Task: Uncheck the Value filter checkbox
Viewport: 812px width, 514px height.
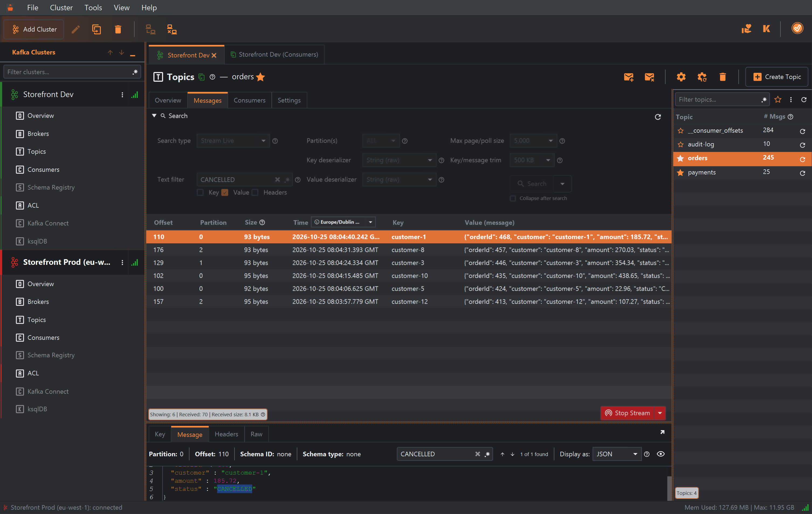Action: pyautogui.click(x=225, y=193)
